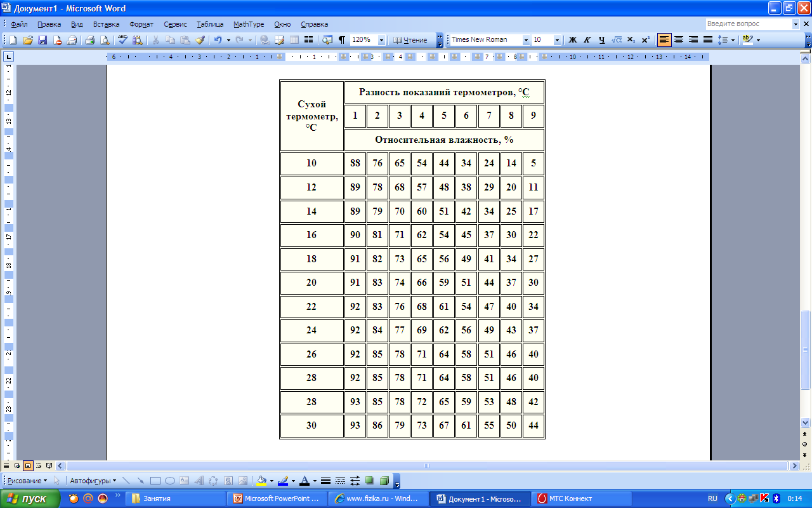Align text right

[693, 40]
